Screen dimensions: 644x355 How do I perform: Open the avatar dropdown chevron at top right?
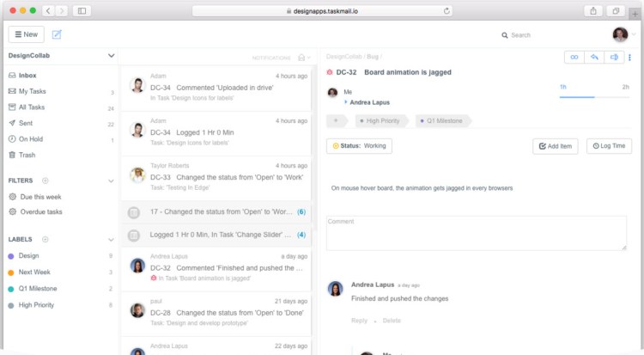point(634,35)
